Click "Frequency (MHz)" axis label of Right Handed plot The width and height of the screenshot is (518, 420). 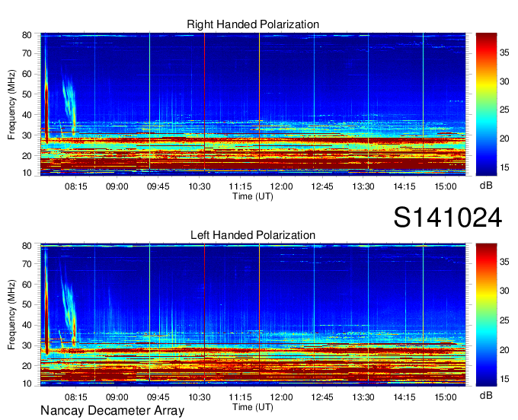tap(11, 104)
